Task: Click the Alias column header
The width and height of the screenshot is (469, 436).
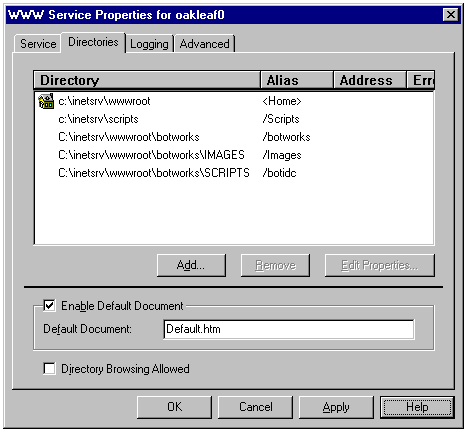Action: 297,80
